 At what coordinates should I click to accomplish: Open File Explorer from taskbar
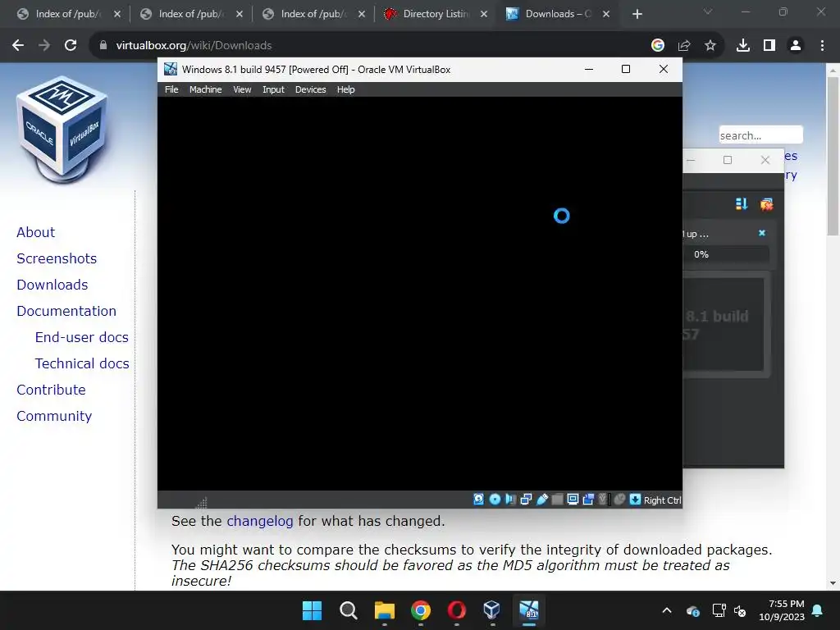[384, 610]
